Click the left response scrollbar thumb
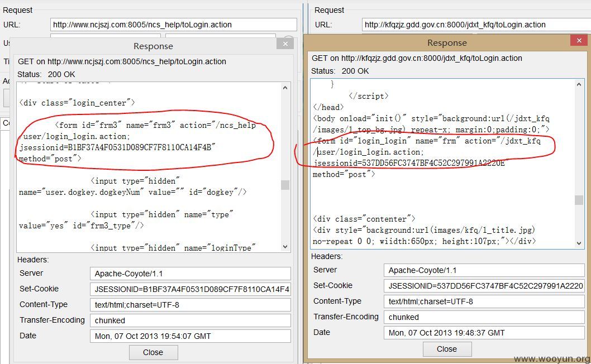Image resolution: width=591 pixels, height=364 pixels. 285,185
